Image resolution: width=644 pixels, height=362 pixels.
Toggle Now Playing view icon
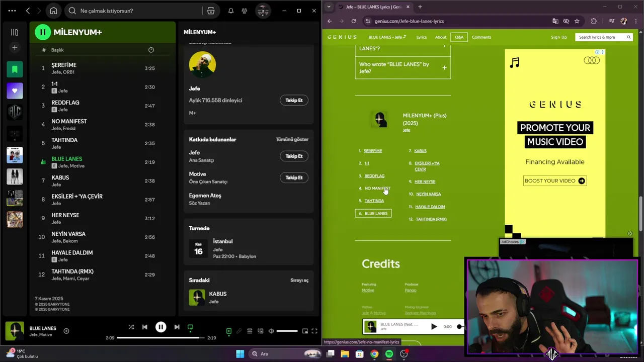coord(229,331)
